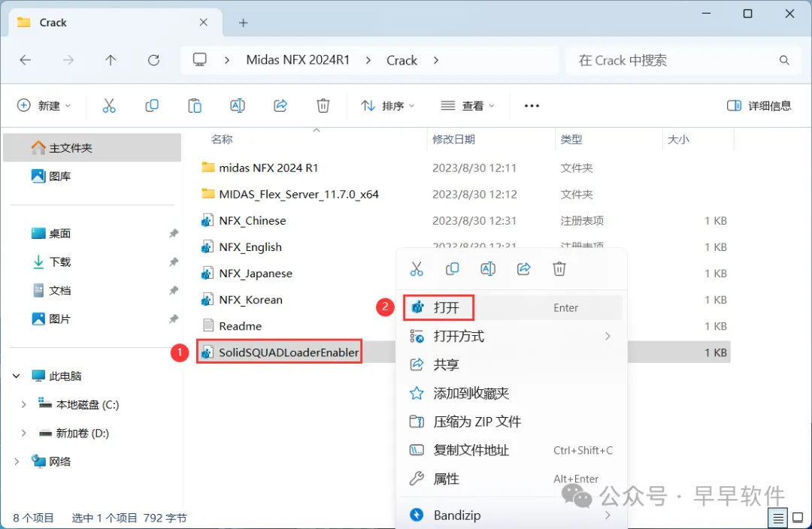The image size is (812, 529).
Task: Sort by 类型 column header
Action: pyautogui.click(x=571, y=139)
